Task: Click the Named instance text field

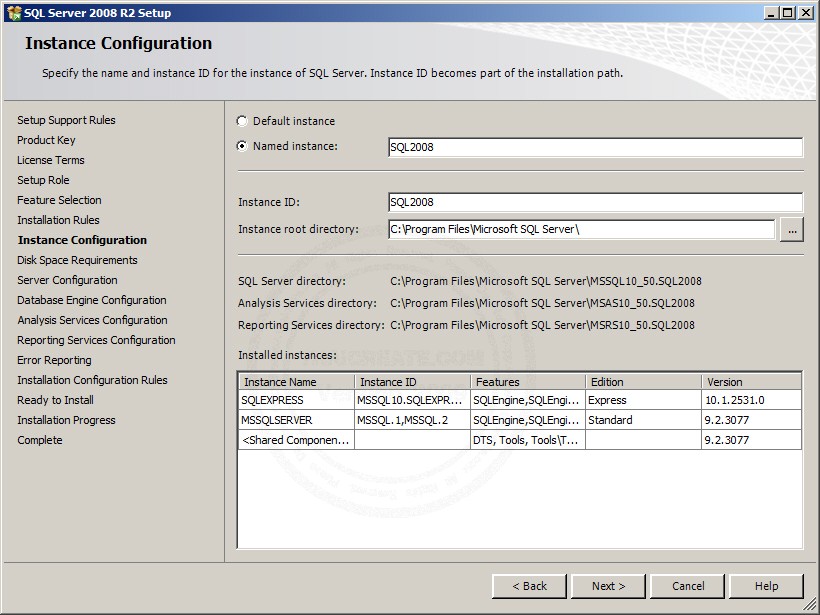Action: pyautogui.click(x=595, y=147)
